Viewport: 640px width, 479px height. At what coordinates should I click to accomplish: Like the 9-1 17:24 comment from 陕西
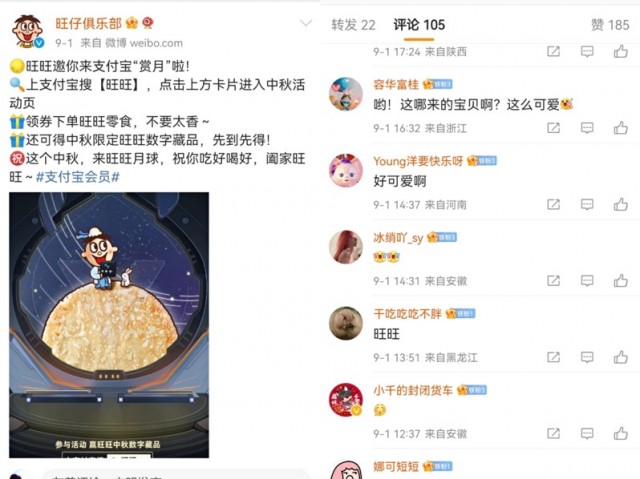620,51
